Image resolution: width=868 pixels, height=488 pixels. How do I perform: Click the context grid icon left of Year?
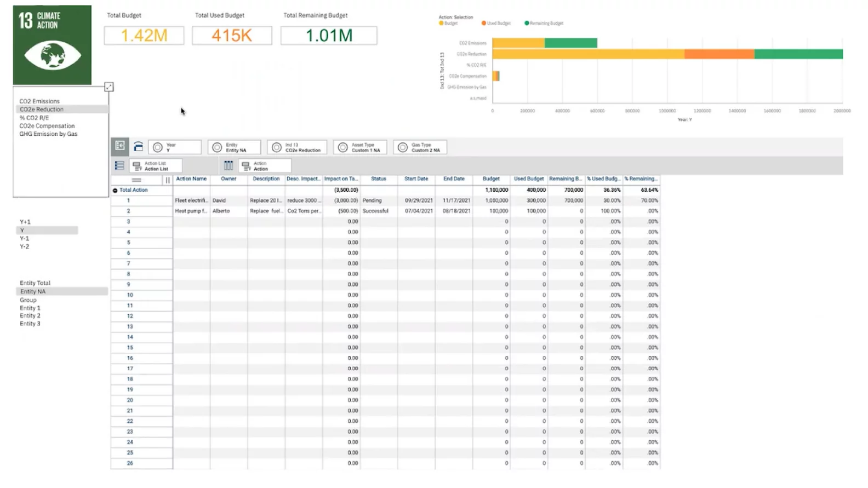point(120,146)
